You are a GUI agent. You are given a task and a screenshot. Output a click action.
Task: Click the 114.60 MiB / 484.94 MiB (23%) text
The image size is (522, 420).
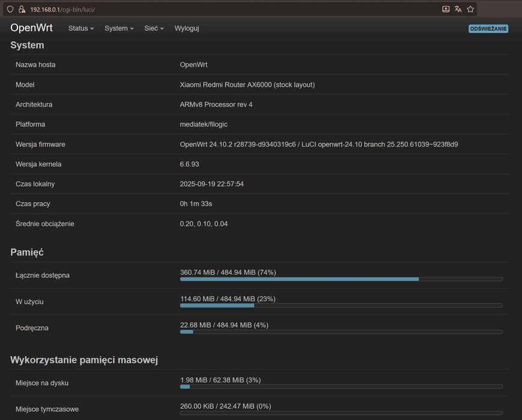(x=228, y=299)
